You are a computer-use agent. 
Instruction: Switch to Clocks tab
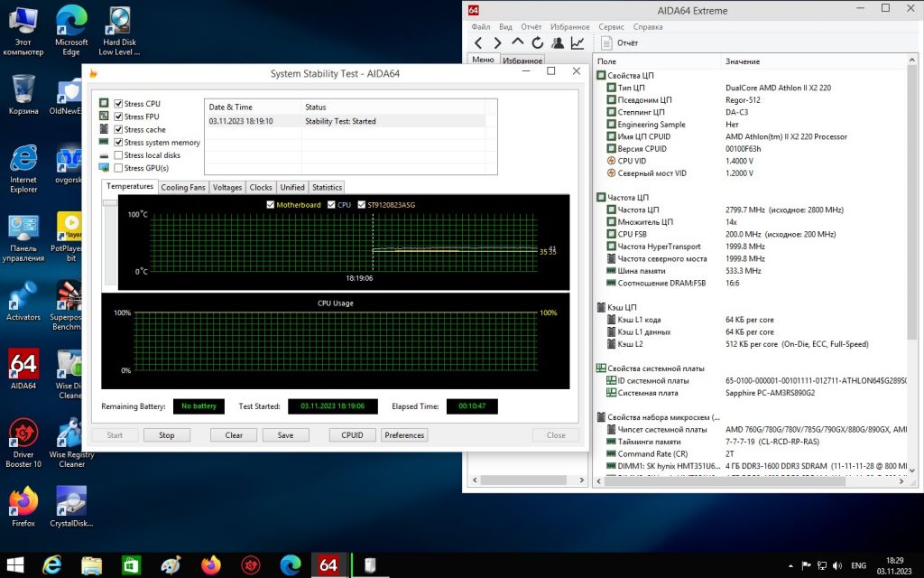(x=261, y=187)
